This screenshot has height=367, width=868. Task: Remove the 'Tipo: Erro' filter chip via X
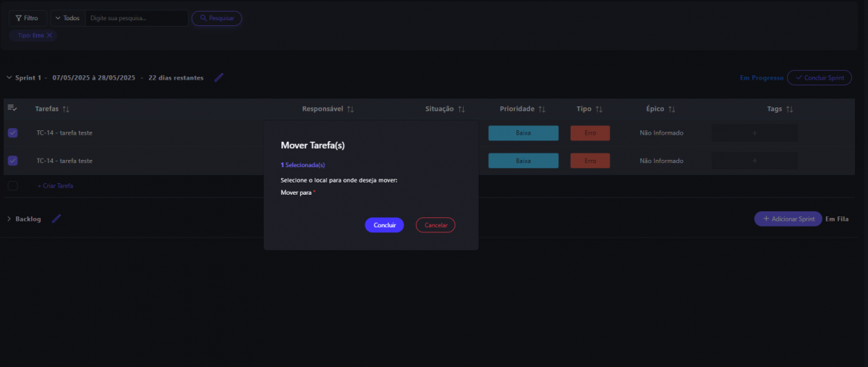pos(49,35)
